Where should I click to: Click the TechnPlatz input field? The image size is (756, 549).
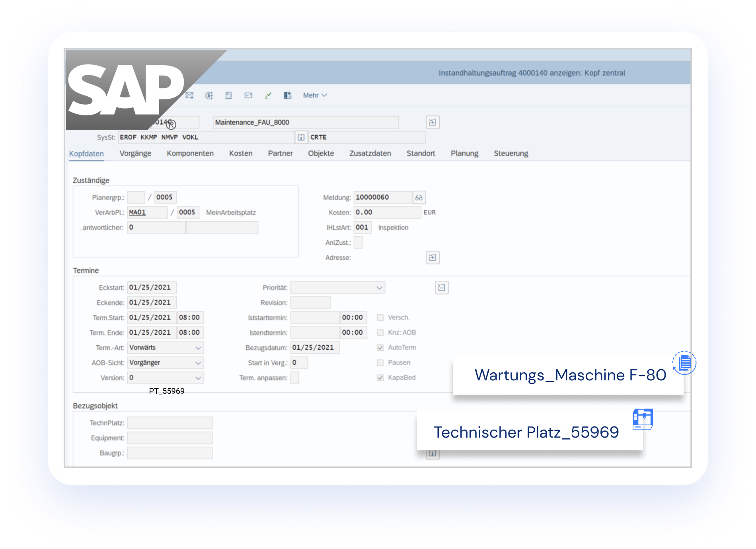click(170, 423)
